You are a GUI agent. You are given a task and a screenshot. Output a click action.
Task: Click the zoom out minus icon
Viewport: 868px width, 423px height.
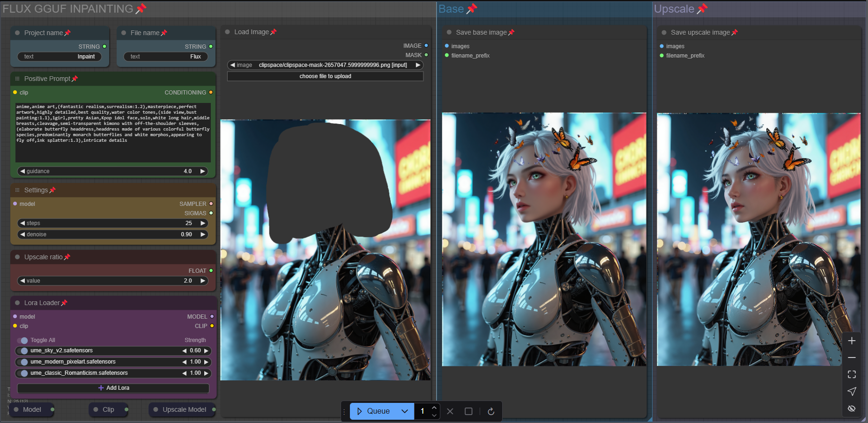tap(852, 357)
